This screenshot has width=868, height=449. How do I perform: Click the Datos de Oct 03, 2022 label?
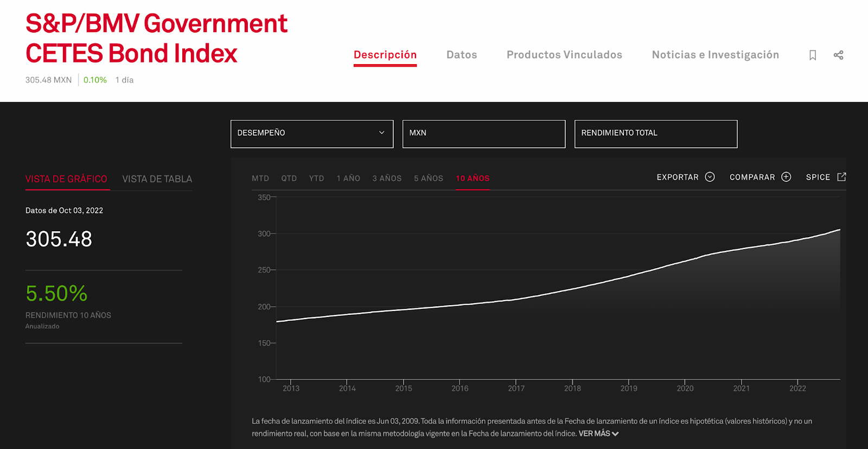(64, 211)
